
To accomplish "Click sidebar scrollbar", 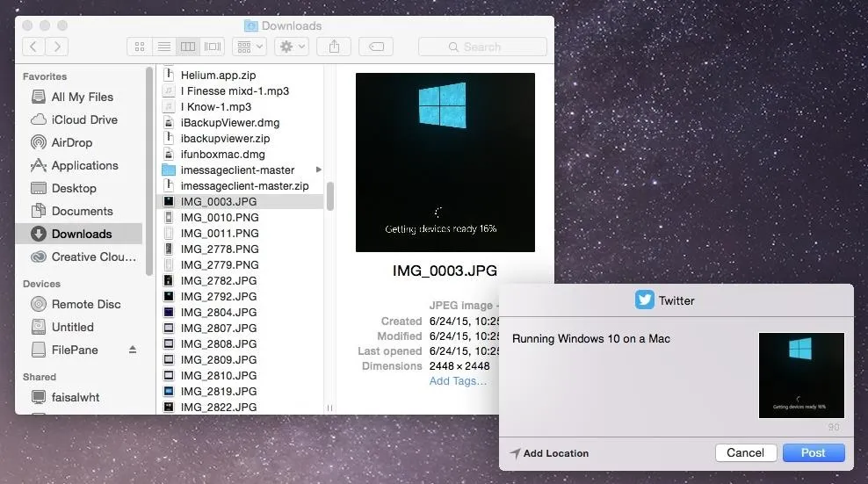I will 148,171.
